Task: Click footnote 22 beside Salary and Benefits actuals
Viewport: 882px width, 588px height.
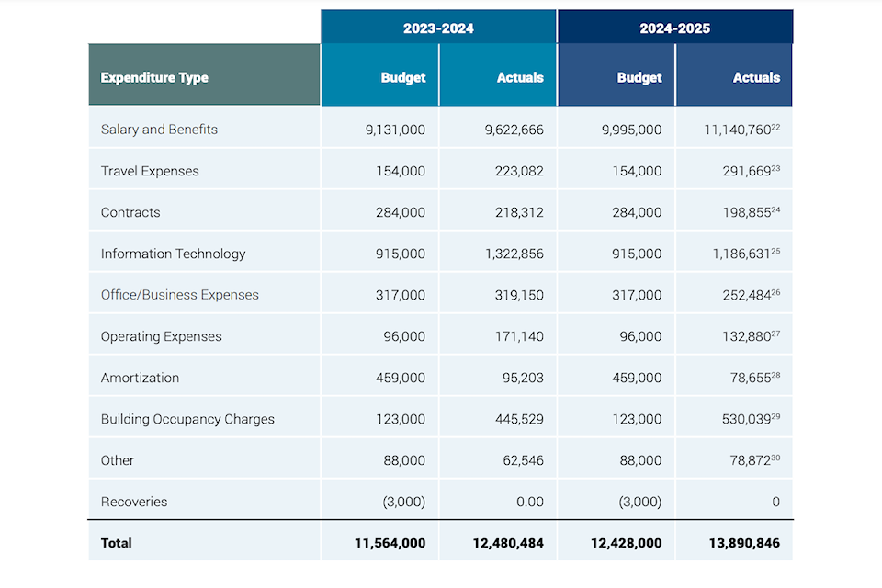Action: (x=776, y=127)
